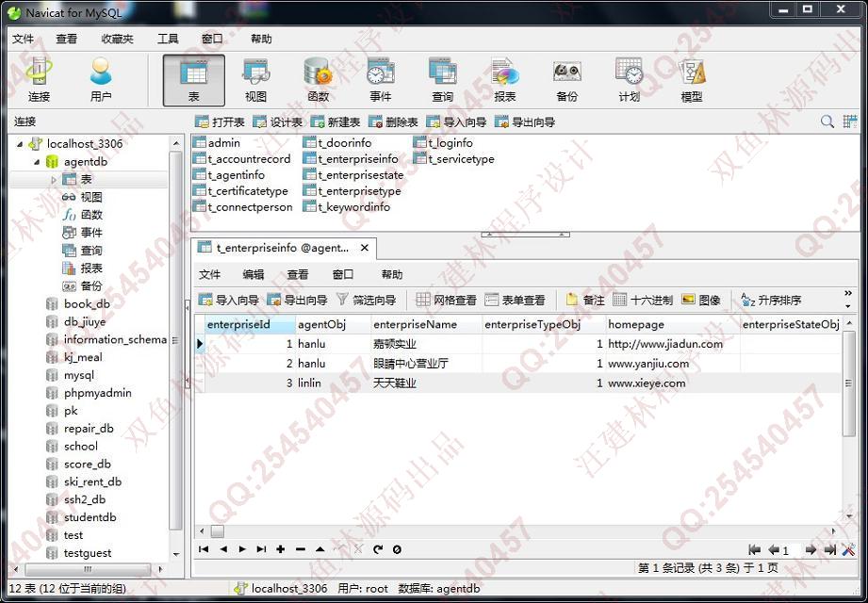Show the 图像 image view
Viewport: 868px width, 603px height.
coord(701,301)
